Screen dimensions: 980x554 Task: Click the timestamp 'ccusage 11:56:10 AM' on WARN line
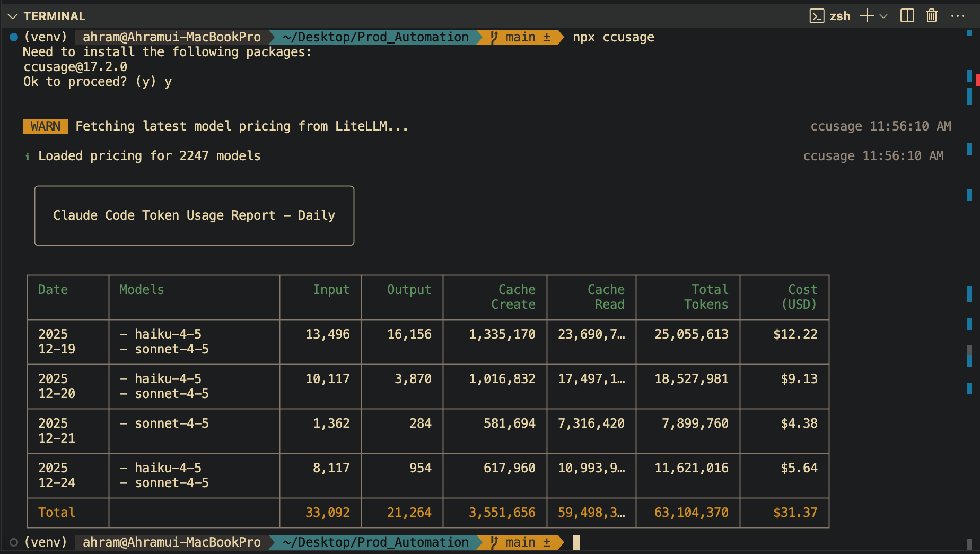(881, 126)
